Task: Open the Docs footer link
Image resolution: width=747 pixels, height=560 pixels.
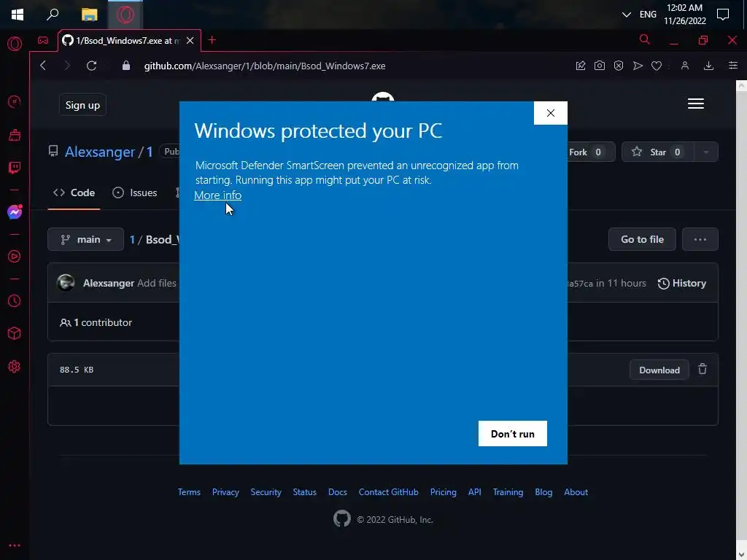Action: click(x=337, y=492)
